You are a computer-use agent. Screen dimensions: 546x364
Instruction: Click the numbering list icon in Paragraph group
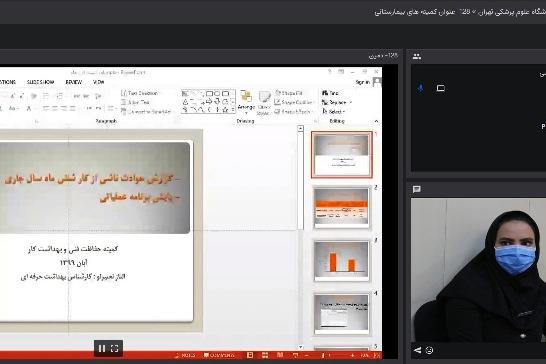tap(60, 96)
